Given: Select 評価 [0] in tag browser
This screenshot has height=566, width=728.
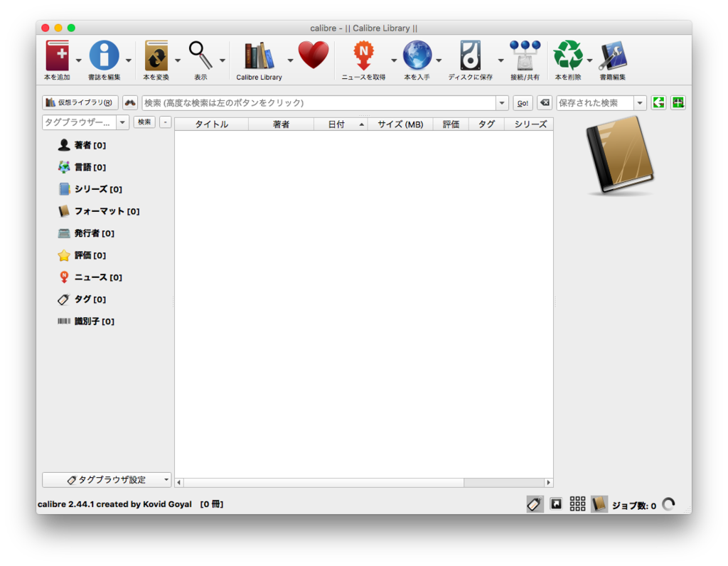Looking at the screenshot, I should click(82, 255).
